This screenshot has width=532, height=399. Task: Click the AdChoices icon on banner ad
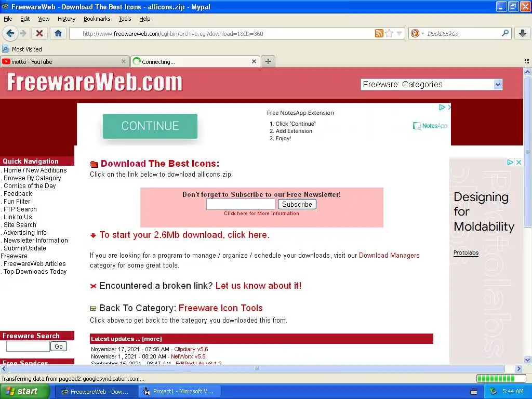[442, 107]
